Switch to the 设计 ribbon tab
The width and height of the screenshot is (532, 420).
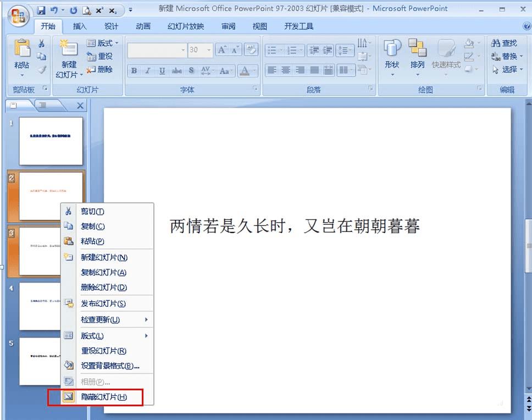coord(111,26)
